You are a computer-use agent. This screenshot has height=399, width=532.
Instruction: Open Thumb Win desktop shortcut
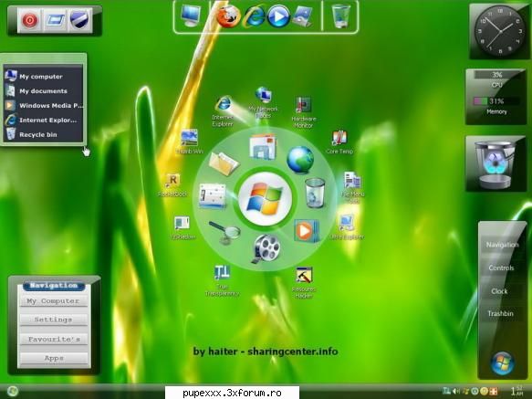click(189, 142)
